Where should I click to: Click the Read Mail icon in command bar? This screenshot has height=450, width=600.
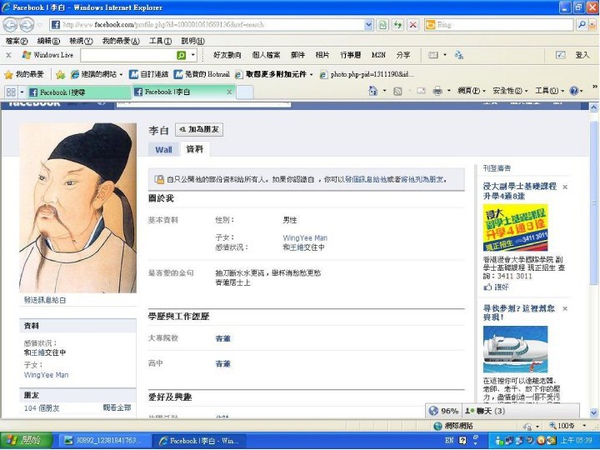pyautogui.click(x=421, y=91)
